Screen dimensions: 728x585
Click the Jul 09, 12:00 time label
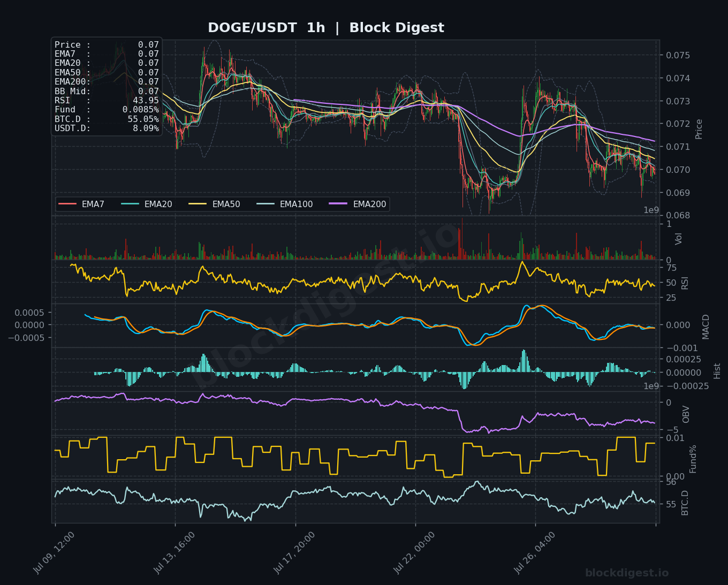53,552
